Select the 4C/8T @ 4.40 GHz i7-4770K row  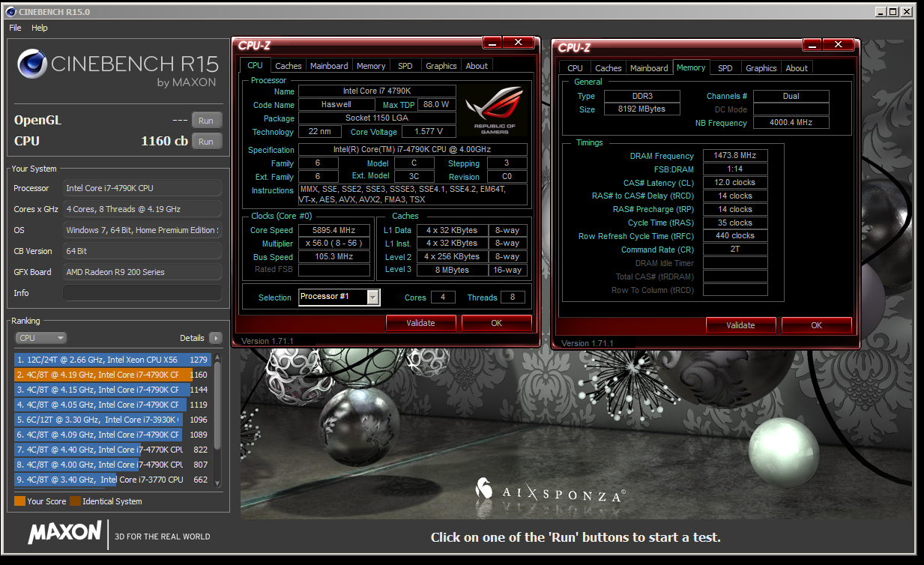(112, 450)
